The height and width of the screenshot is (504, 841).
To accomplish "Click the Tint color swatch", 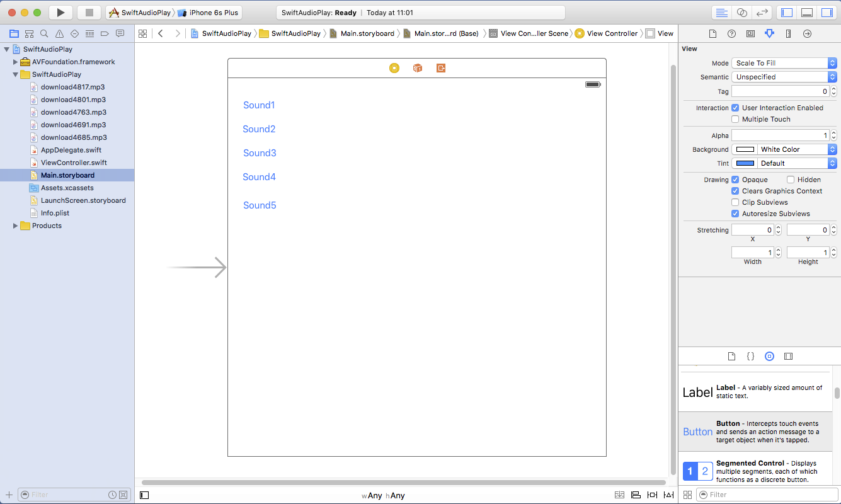I will (x=745, y=163).
